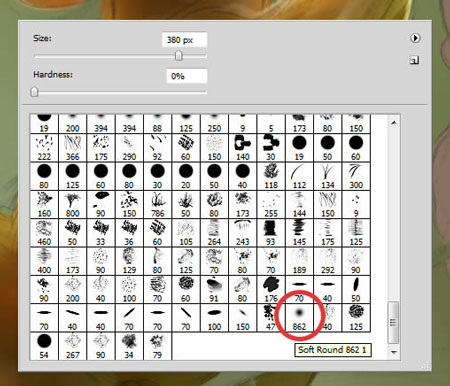This screenshot has height=386, width=450.
Task: Click the Size slider handle
Action: [x=179, y=56]
